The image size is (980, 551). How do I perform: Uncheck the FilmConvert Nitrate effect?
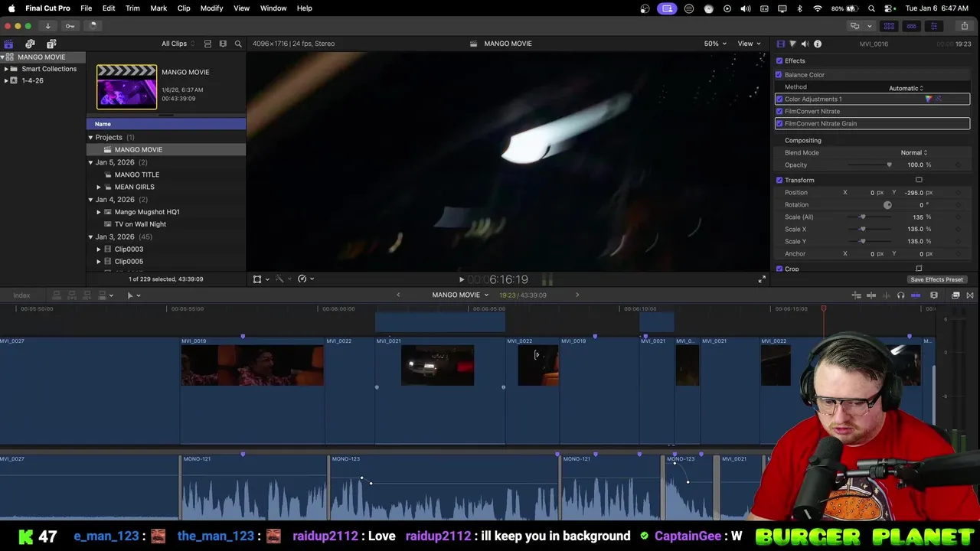[x=779, y=111]
